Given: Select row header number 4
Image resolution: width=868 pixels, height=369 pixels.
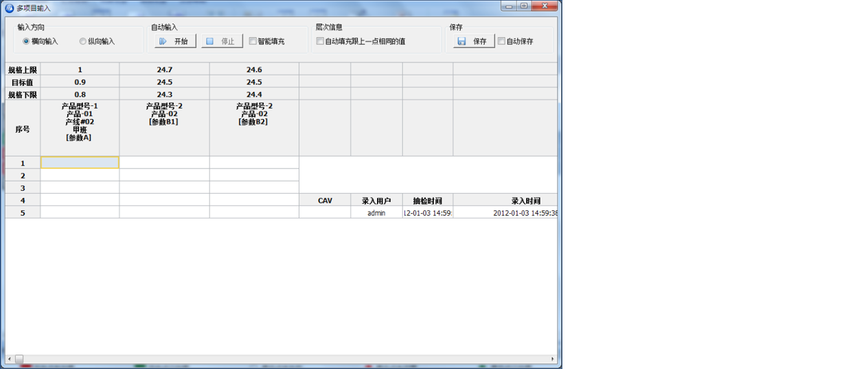Looking at the screenshot, I should coord(23,200).
